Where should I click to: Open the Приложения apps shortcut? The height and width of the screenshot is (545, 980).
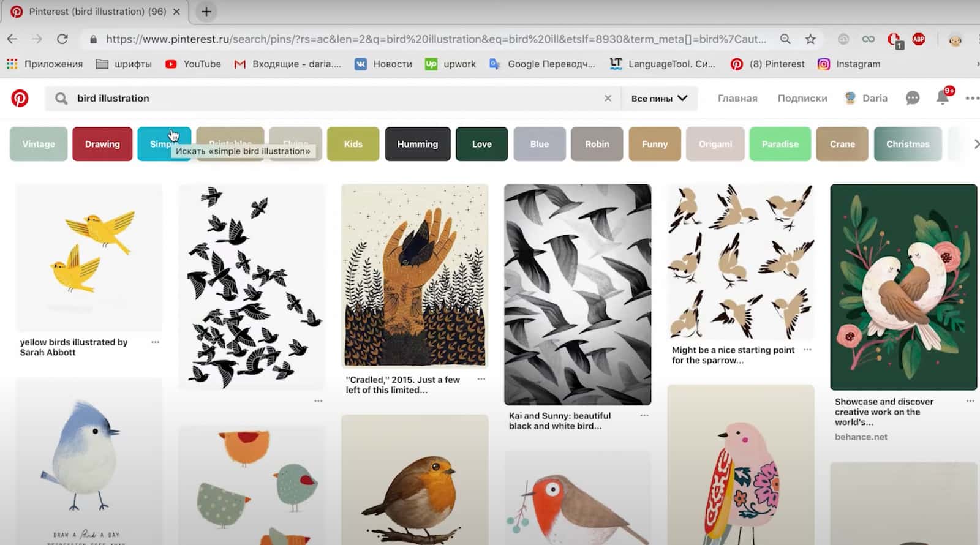(x=44, y=64)
